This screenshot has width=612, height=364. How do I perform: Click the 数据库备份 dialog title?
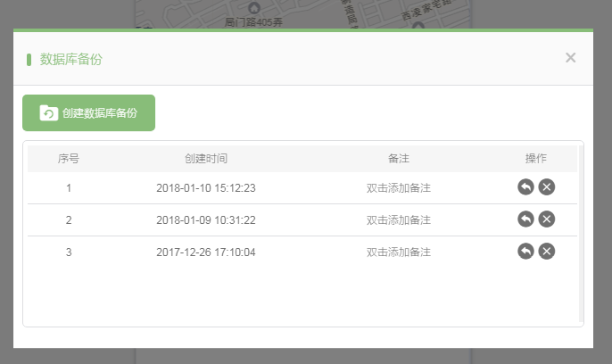coord(71,59)
